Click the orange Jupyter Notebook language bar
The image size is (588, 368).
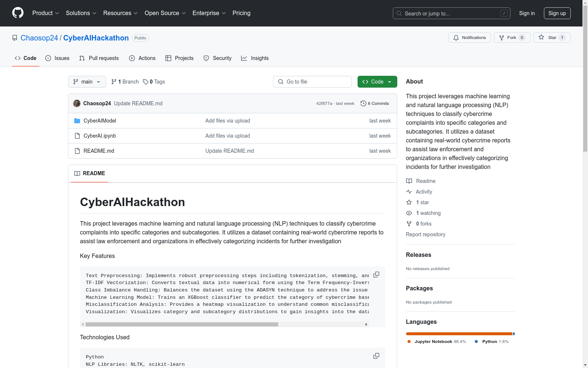coord(459,334)
